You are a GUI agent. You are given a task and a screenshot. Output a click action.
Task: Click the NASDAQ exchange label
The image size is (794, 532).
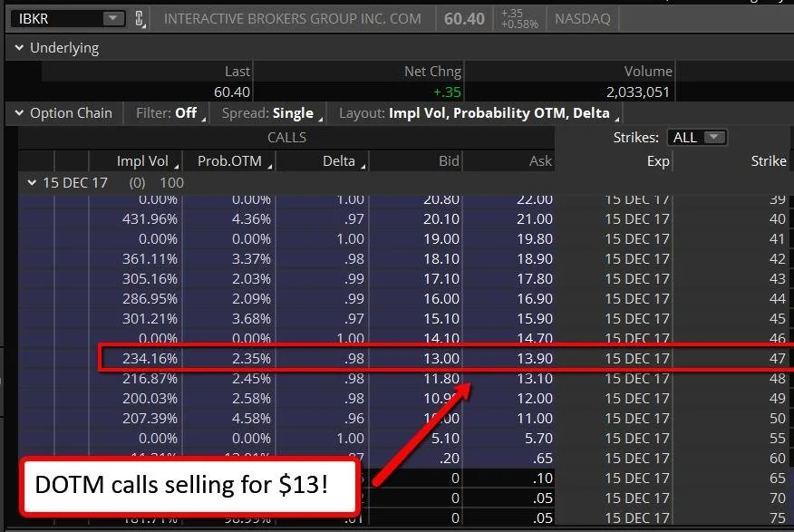click(582, 19)
